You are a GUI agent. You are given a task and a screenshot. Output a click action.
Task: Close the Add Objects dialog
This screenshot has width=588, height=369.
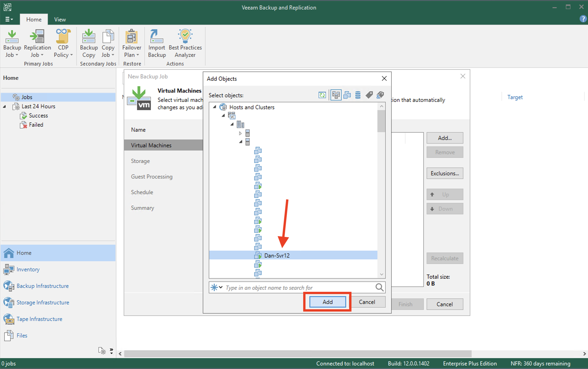(x=384, y=78)
